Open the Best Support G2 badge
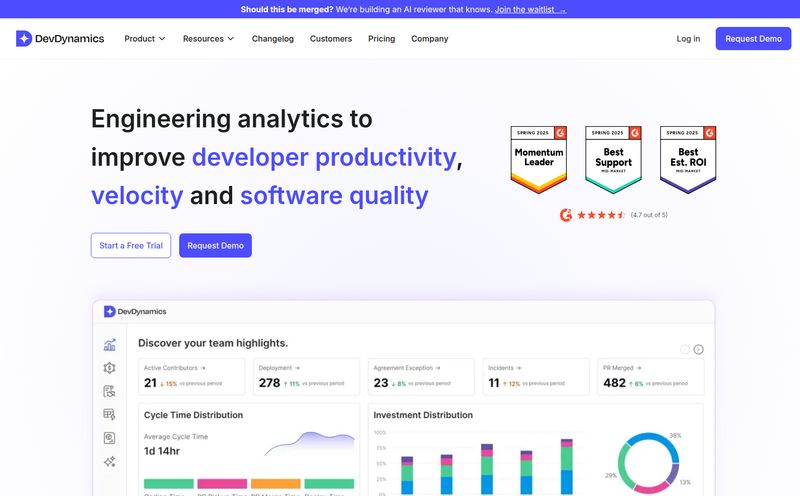800x496 pixels. pos(613,159)
